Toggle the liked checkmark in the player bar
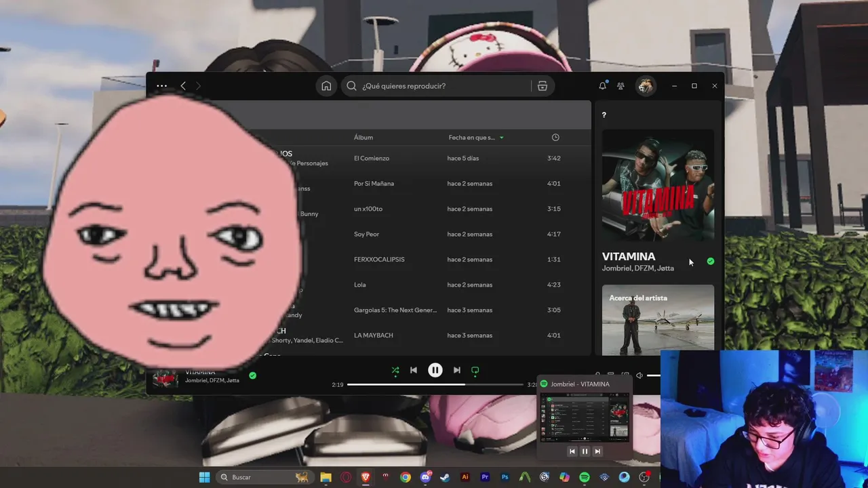Viewport: 868px width, 488px height. click(252, 375)
